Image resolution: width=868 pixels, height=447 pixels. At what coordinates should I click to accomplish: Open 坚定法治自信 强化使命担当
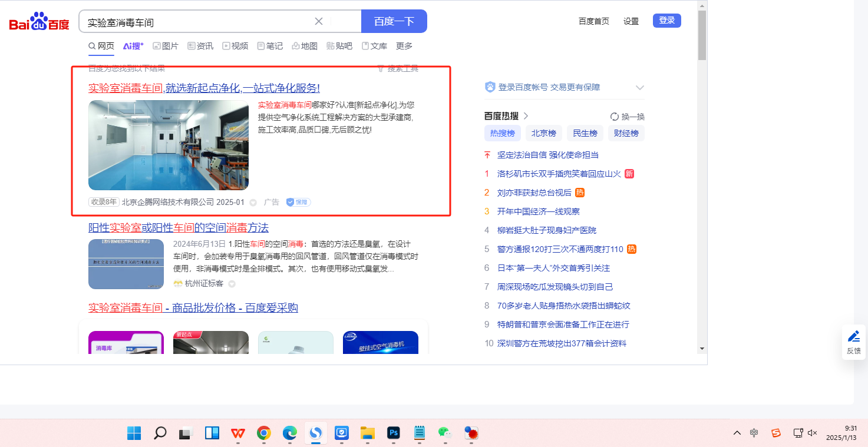tap(548, 155)
